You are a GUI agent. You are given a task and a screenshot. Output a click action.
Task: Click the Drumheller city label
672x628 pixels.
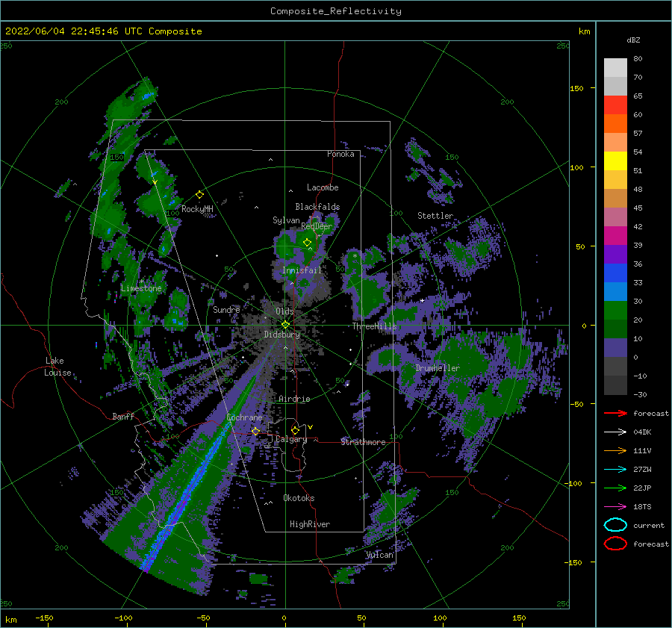coord(438,368)
